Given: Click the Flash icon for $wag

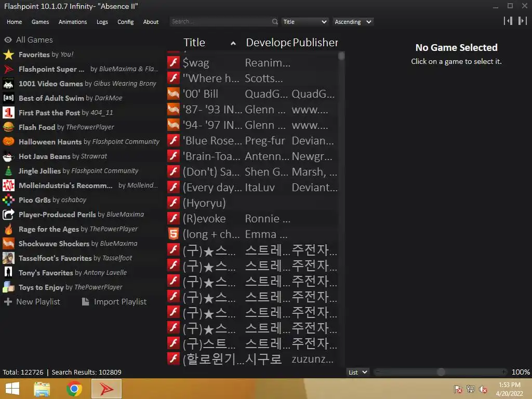Looking at the screenshot, I should (174, 62).
